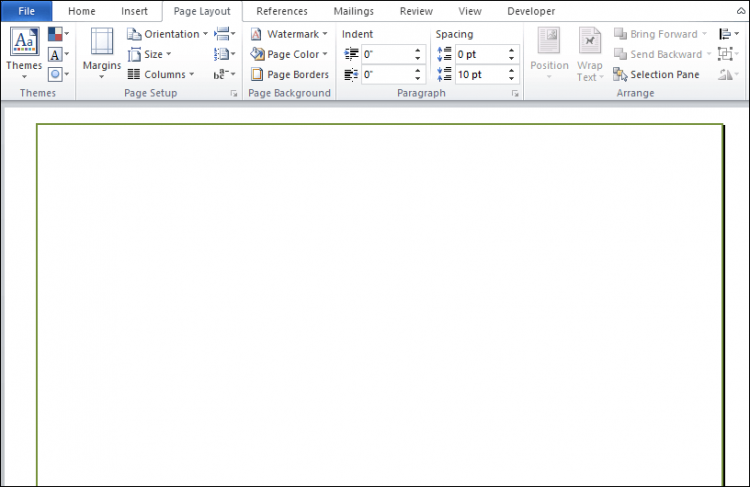Click the Spacing Before value field
This screenshot has width=750, height=487.
pyautogui.click(x=479, y=54)
